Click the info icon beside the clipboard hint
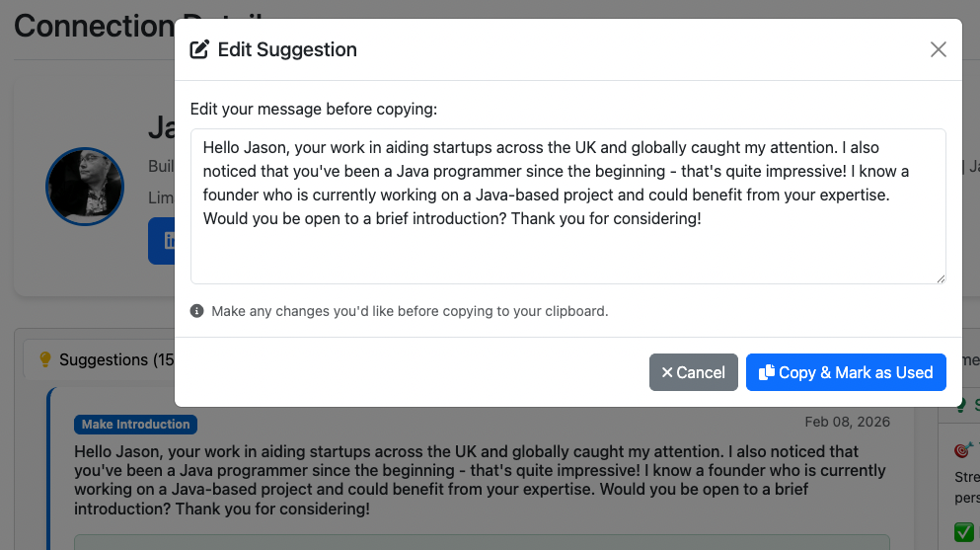 [197, 311]
